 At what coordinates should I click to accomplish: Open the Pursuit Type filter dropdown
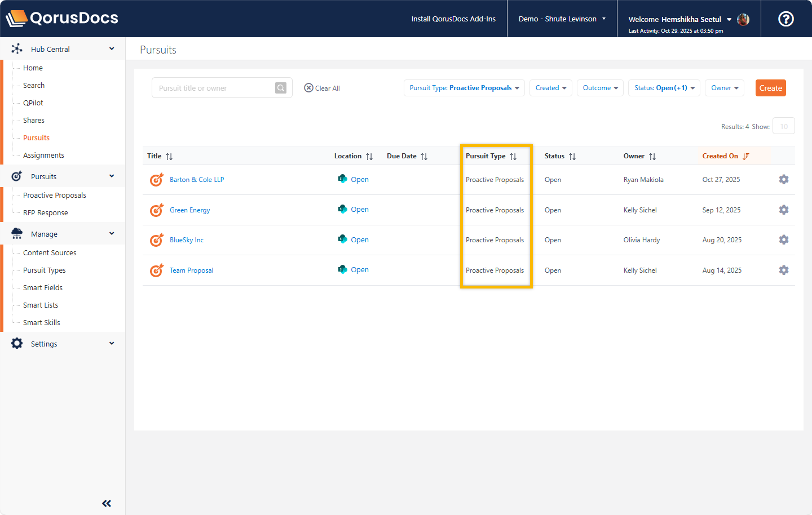click(x=464, y=88)
